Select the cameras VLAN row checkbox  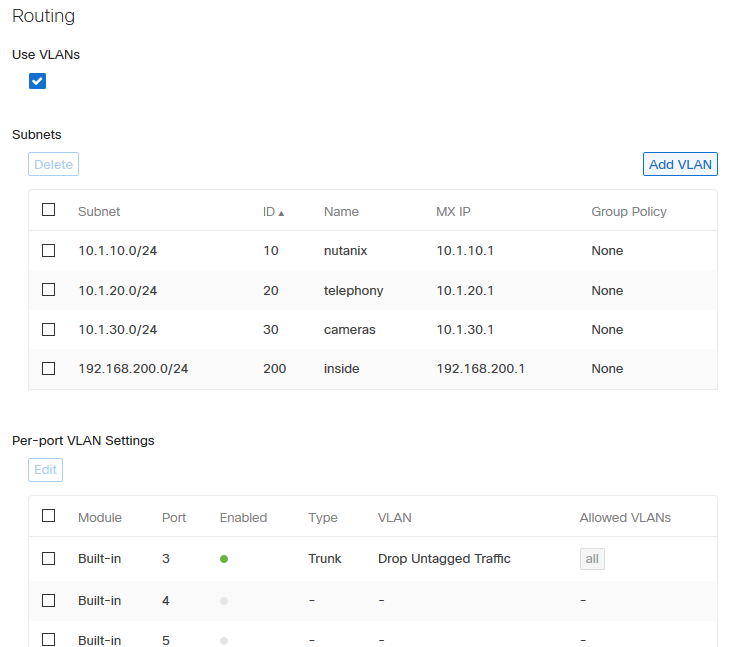point(48,329)
